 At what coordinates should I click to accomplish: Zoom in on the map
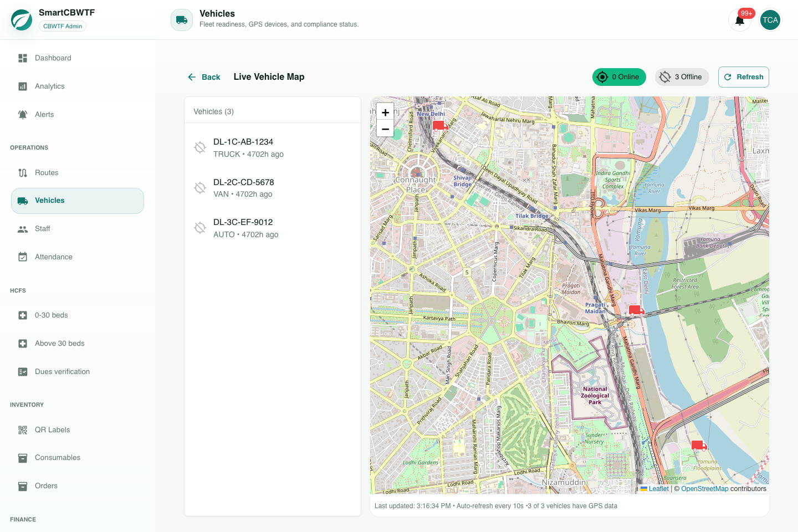click(x=385, y=112)
